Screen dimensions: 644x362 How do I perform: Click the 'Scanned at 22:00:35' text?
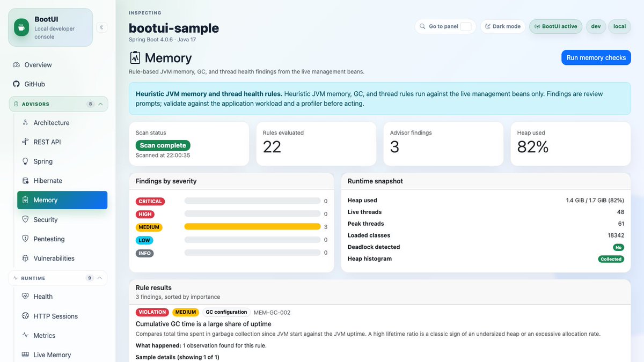click(163, 156)
